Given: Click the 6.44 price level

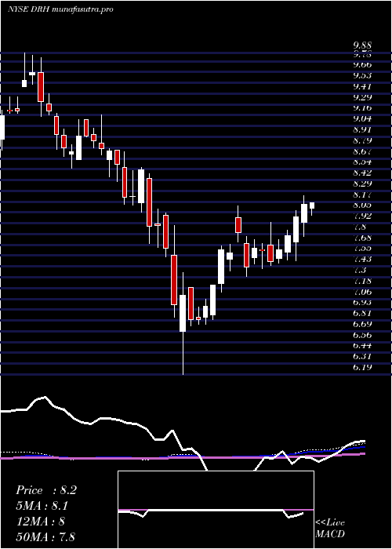Looking at the screenshot, I should pyautogui.click(x=362, y=346).
